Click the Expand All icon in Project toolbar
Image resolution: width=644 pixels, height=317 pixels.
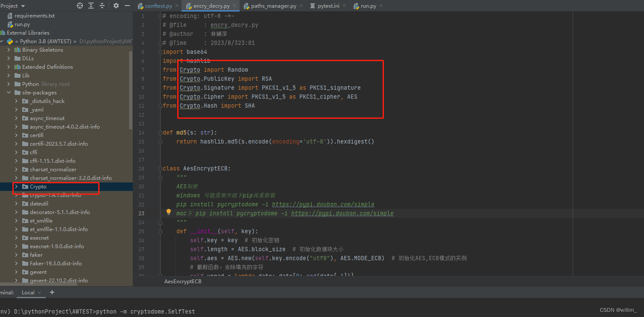[91, 6]
